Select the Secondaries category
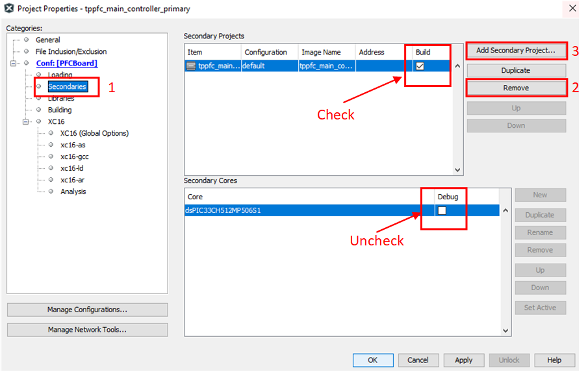The image size is (588, 372). click(x=68, y=86)
